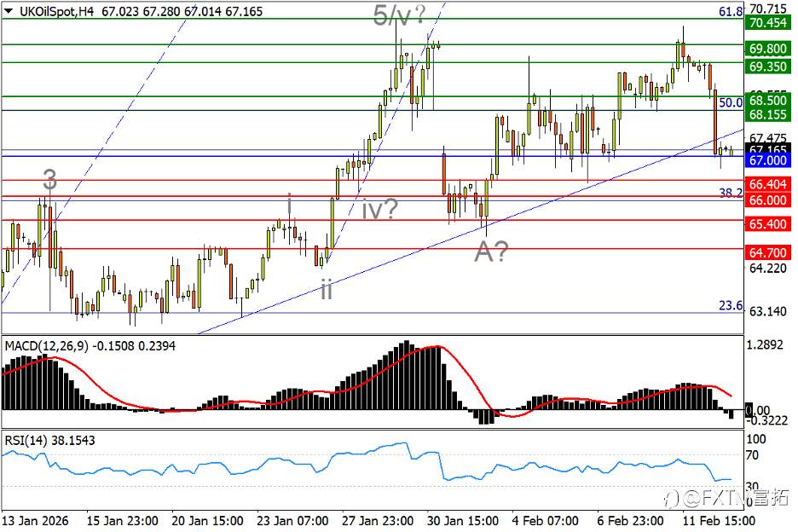The image size is (798, 532).
Task: Click the 6 Feb 23:00 time label
Action: pos(630,521)
